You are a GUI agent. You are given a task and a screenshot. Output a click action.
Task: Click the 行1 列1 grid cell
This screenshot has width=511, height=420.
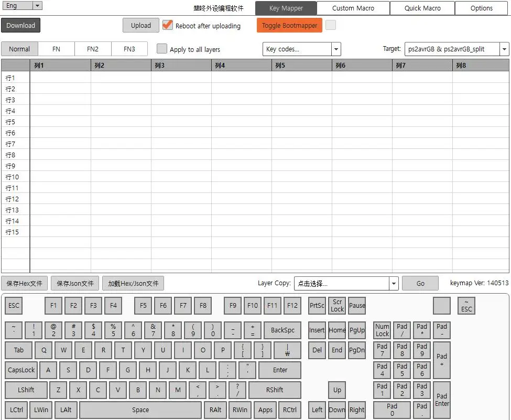point(60,78)
